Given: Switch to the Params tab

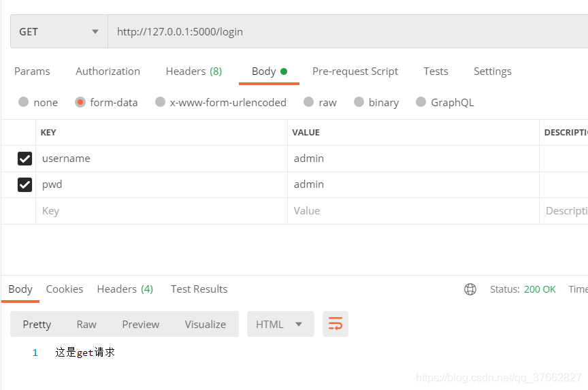Looking at the screenshot, I should point(32,71).
